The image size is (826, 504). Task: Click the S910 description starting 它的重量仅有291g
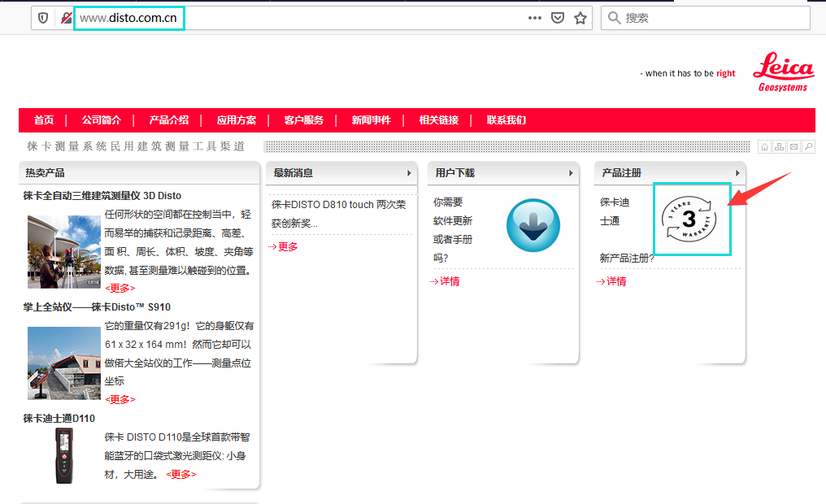tap(179, 354)
